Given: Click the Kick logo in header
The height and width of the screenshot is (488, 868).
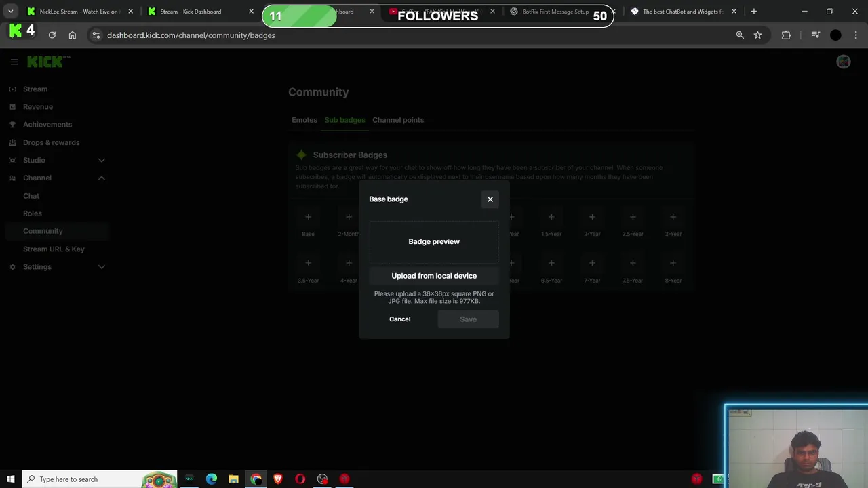Looking at the screenshot, I should (x=48, y=62).
